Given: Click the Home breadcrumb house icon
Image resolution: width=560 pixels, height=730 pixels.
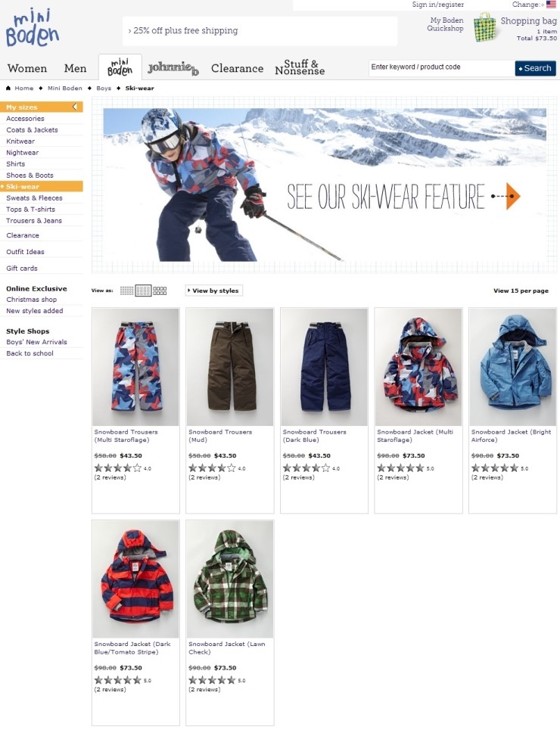Looking at the screenshot, I should [x=8, y=88].
